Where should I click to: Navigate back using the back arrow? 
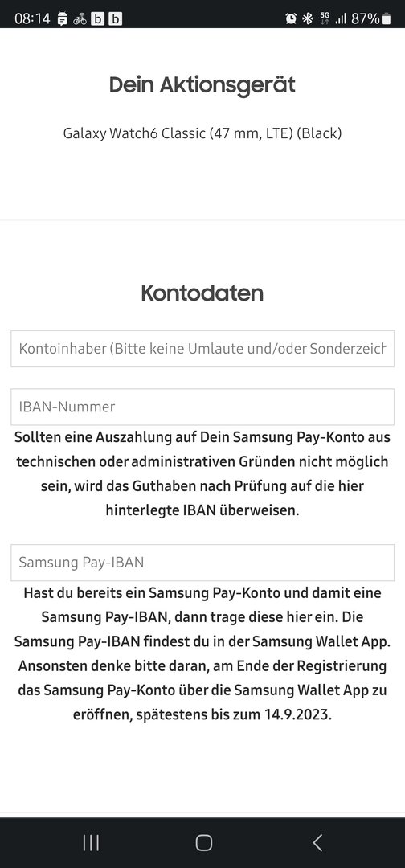[x=317, y=842]
